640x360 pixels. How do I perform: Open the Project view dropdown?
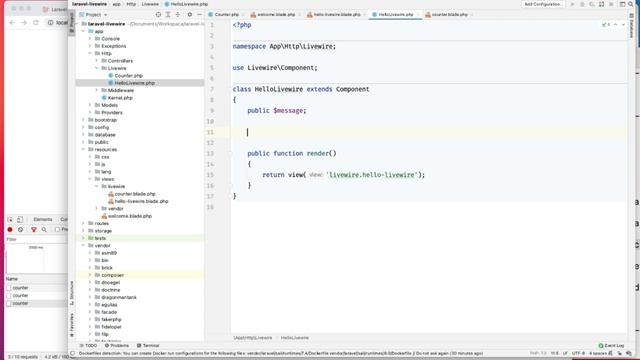93,15
